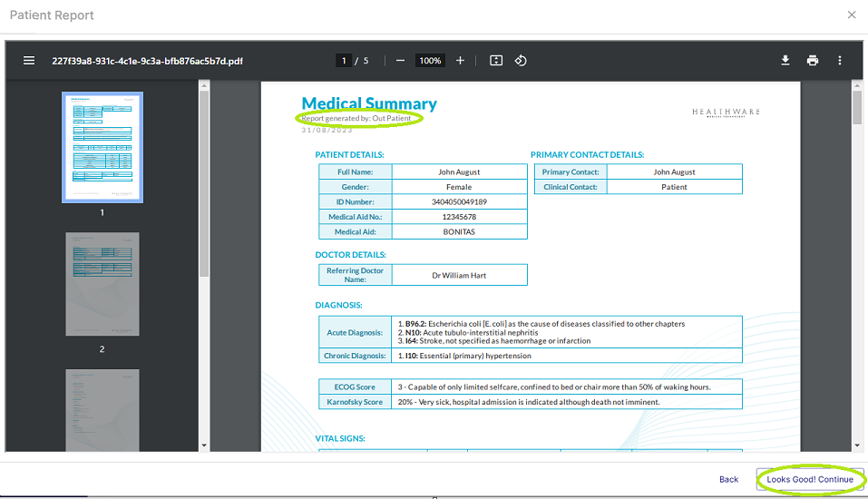Click the Back button
868x499 pixels.
[x=728, y=479]
